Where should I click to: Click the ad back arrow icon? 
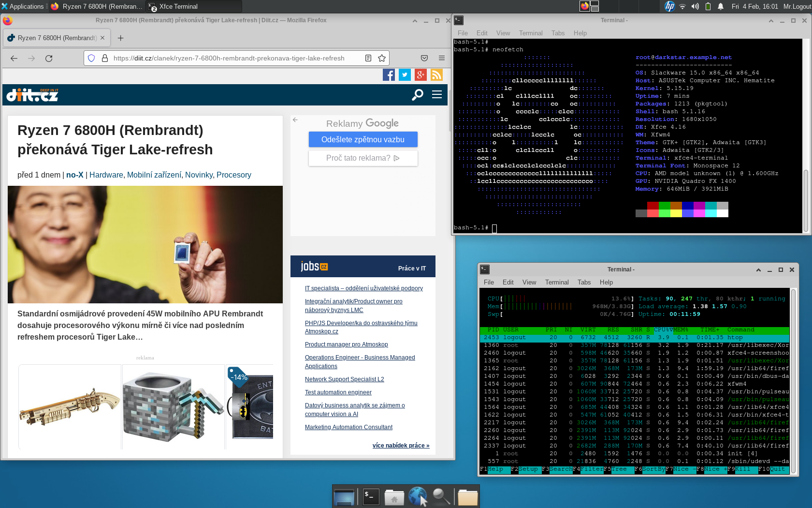(x=295, y=120)
